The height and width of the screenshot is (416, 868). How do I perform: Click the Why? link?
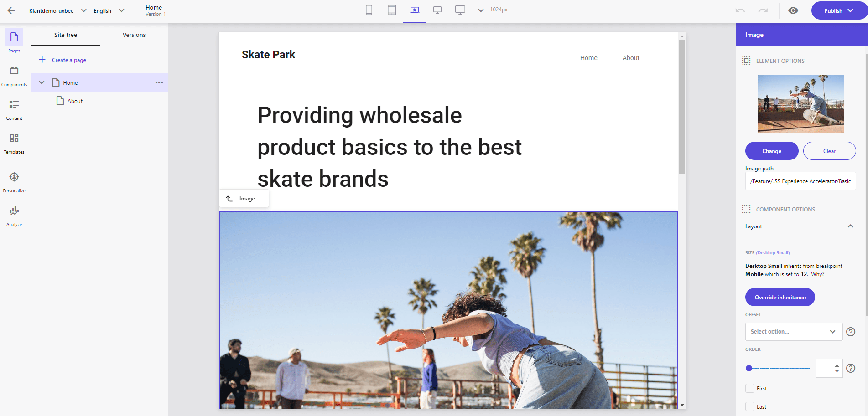[x=817, y=274]
